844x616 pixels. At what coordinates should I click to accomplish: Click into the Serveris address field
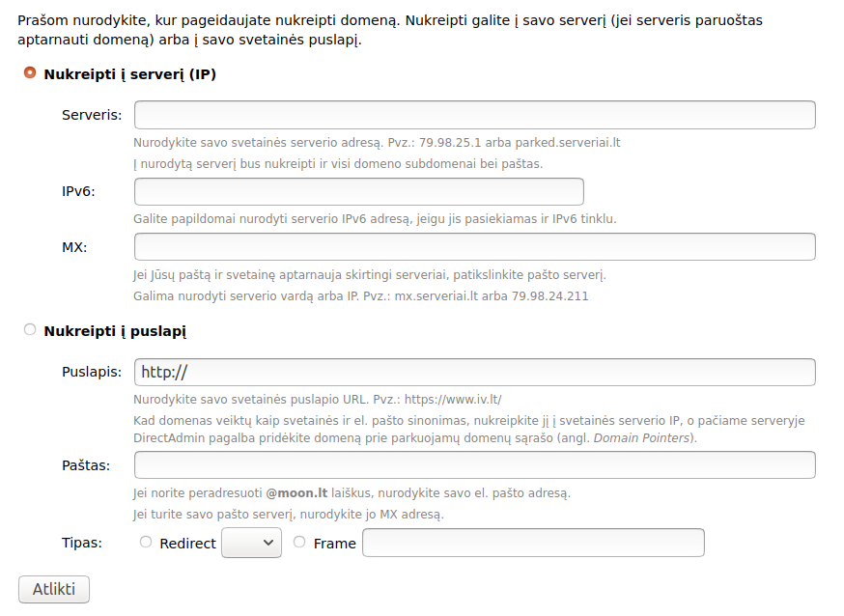(474, 115)
